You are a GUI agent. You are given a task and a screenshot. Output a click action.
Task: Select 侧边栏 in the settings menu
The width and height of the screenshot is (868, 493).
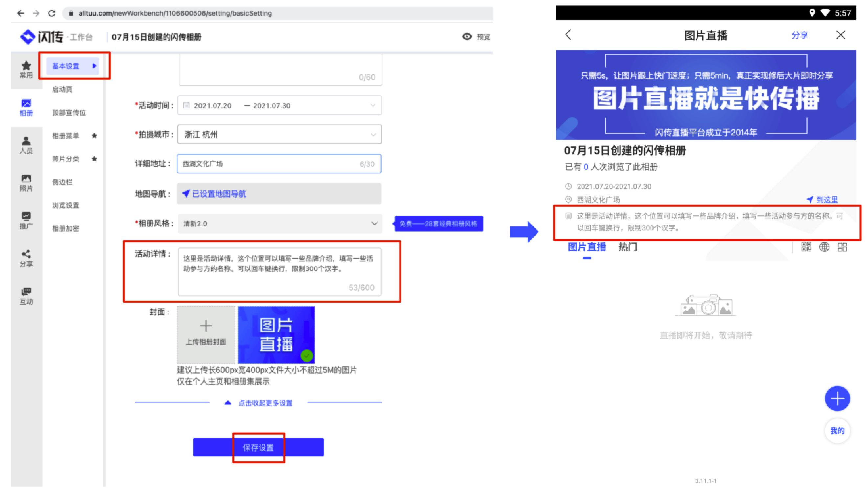tap(62, 182)
